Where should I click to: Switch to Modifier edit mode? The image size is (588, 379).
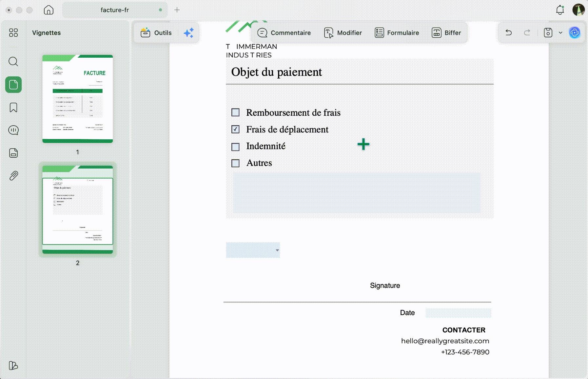tap(343, 33)
